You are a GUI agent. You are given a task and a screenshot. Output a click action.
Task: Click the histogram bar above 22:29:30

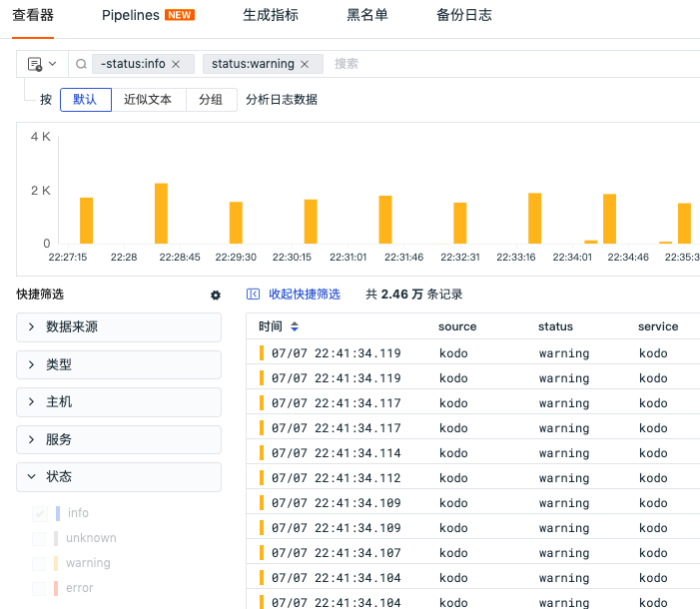pyautogui.click(x=236, y=223)
